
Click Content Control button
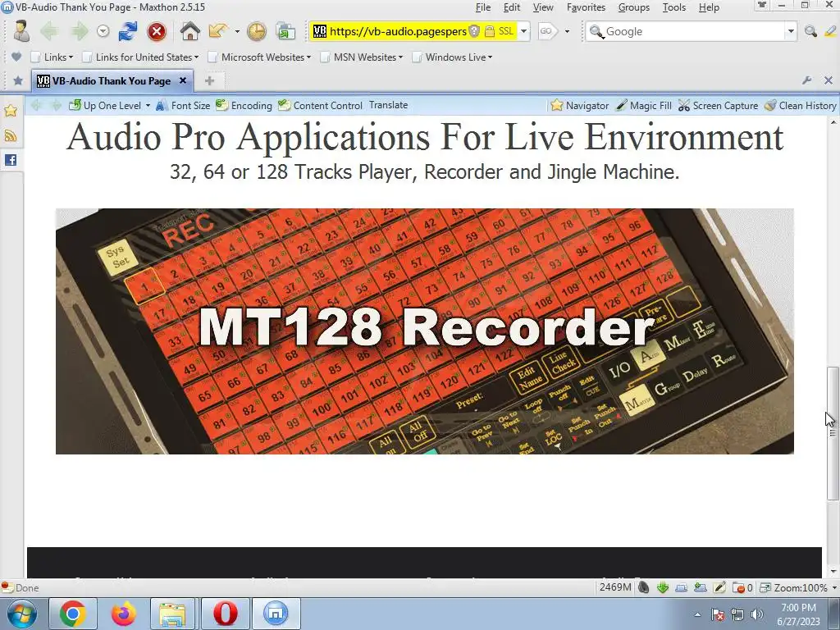[x=321, y=106]
